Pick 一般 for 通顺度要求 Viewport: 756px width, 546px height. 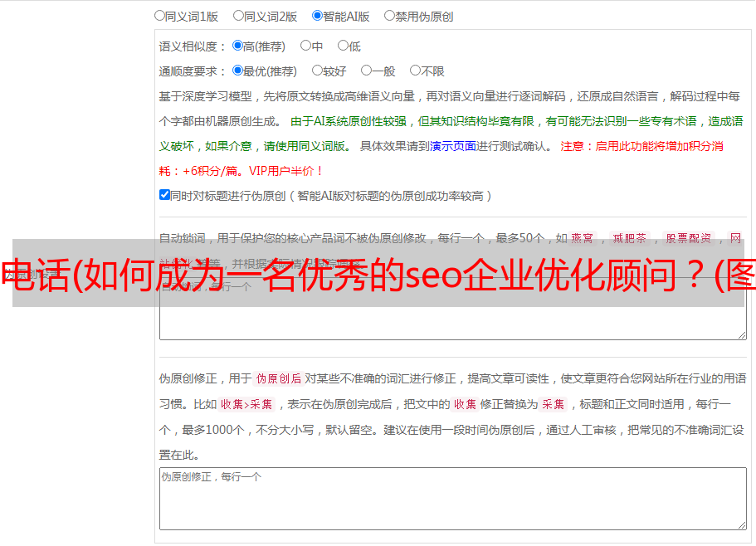366,71
